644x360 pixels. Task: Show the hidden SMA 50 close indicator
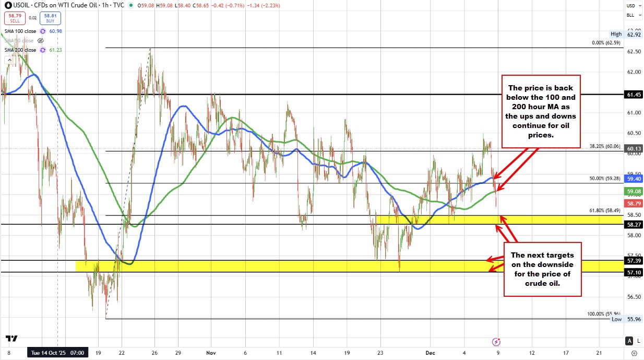coord(41,41)
